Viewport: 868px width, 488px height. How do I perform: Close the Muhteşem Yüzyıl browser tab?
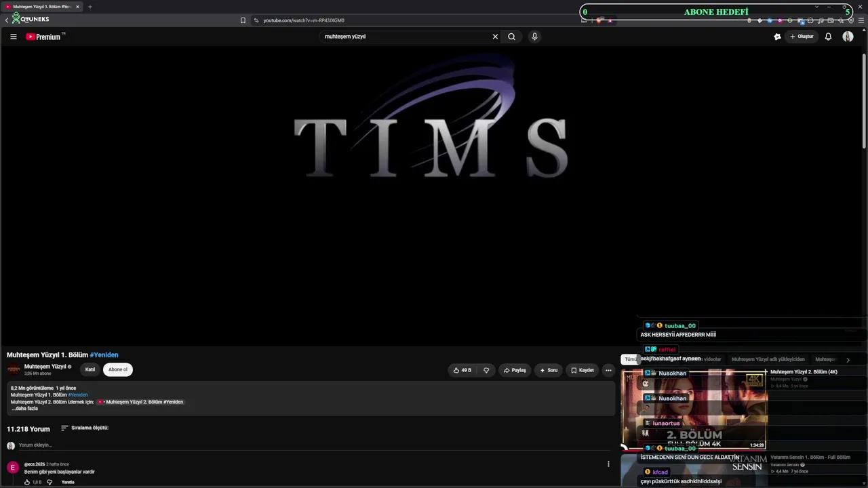click(x=77, y=7)
